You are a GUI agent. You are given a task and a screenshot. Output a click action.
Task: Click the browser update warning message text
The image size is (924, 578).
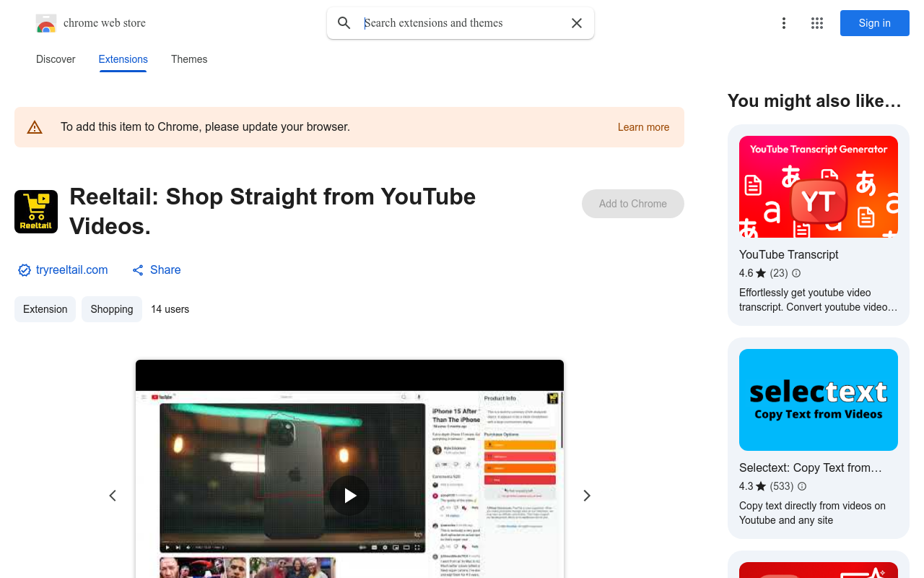point(206,127)
